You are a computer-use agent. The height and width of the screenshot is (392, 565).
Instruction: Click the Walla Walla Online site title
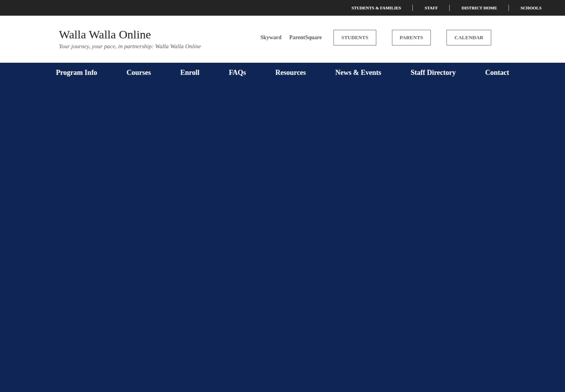pos(105,34)
